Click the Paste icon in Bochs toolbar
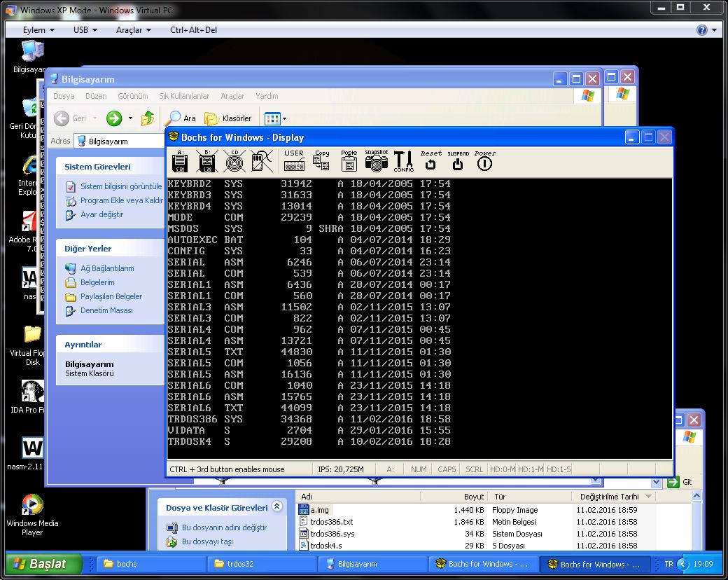728x580 pixels. pyautogui.click(x=349, y=161)
